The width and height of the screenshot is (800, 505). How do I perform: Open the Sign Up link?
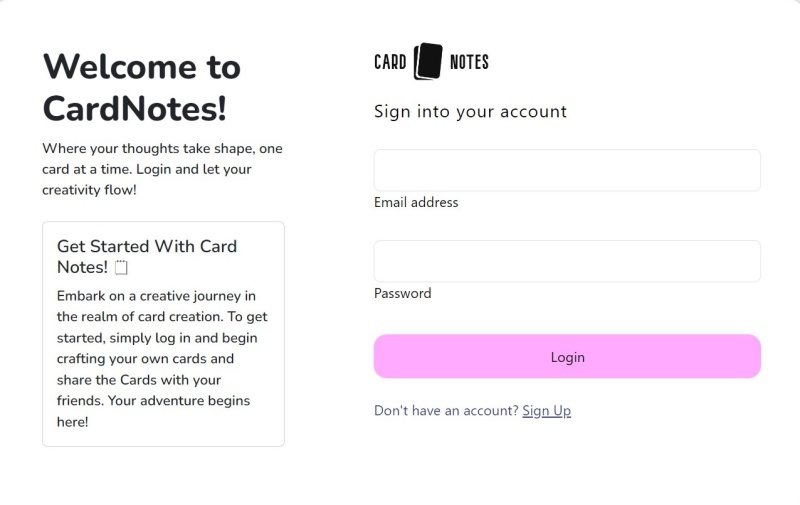point(546,411)
